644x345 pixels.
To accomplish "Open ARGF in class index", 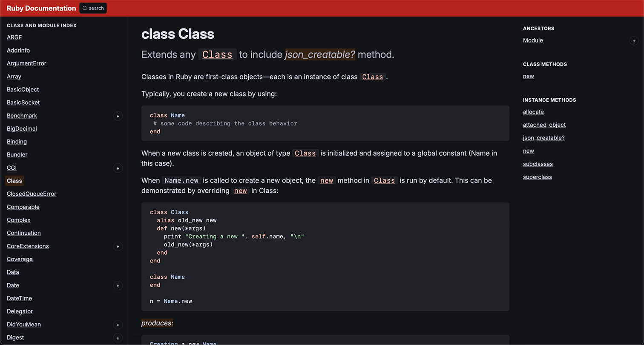I will tap(14, 37).
